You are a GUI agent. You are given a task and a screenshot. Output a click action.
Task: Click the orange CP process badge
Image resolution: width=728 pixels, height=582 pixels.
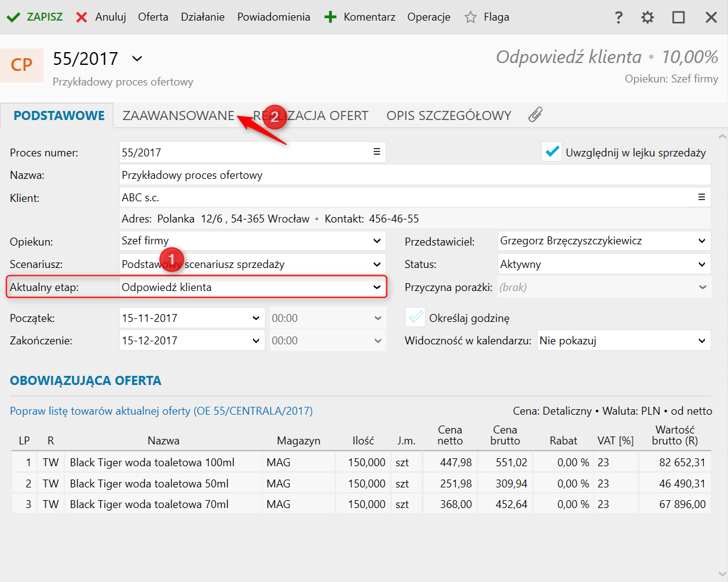(21, 65)
